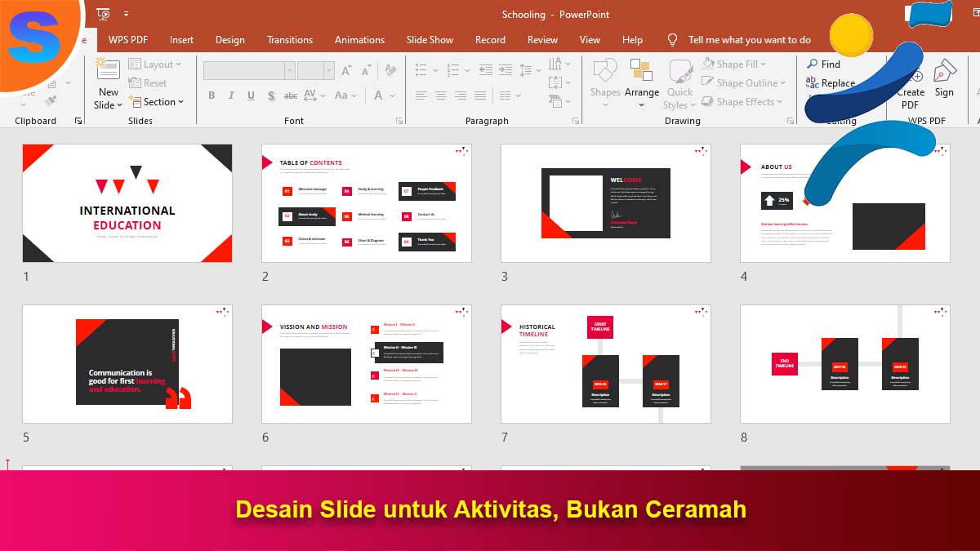Open the Layout dropdown

[x=155, y=64]
